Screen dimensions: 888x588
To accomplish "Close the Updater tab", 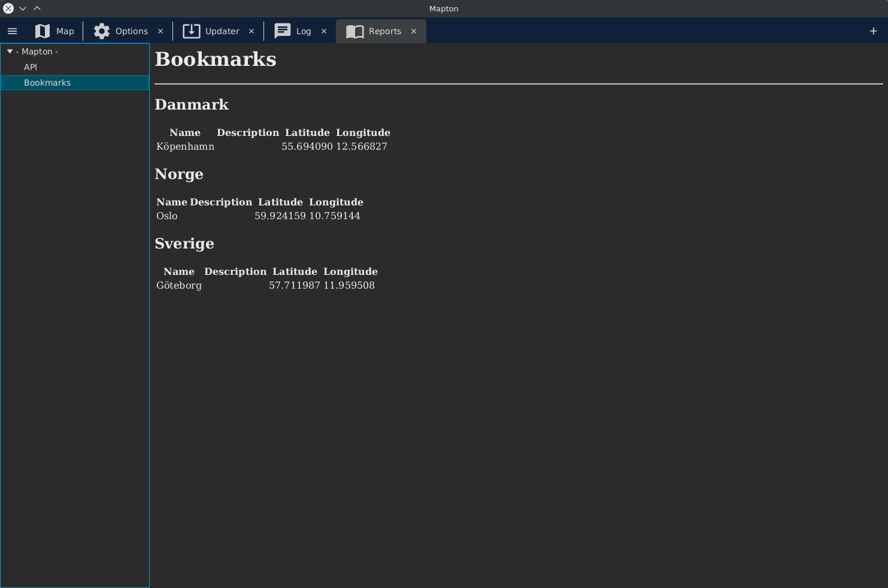I will tap(251, 31).
